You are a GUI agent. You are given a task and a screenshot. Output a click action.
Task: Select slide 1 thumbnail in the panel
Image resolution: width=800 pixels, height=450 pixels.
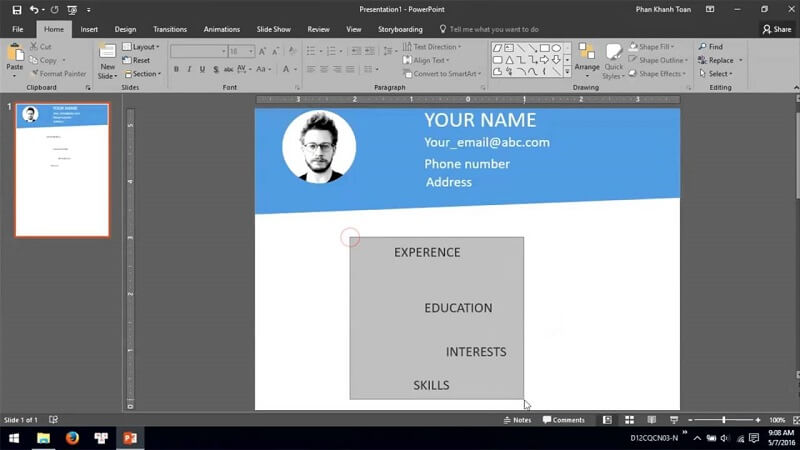[62, 169]
